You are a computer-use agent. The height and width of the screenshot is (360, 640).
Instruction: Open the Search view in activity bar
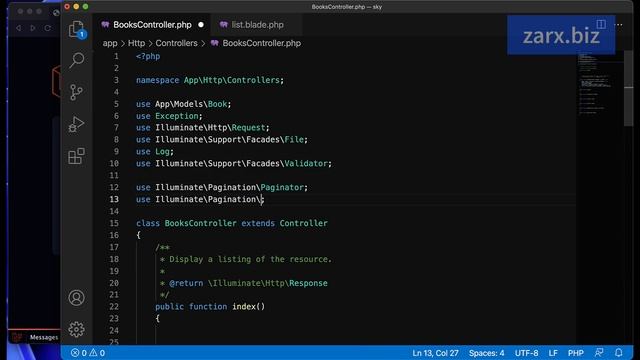[x=76, y=60]
